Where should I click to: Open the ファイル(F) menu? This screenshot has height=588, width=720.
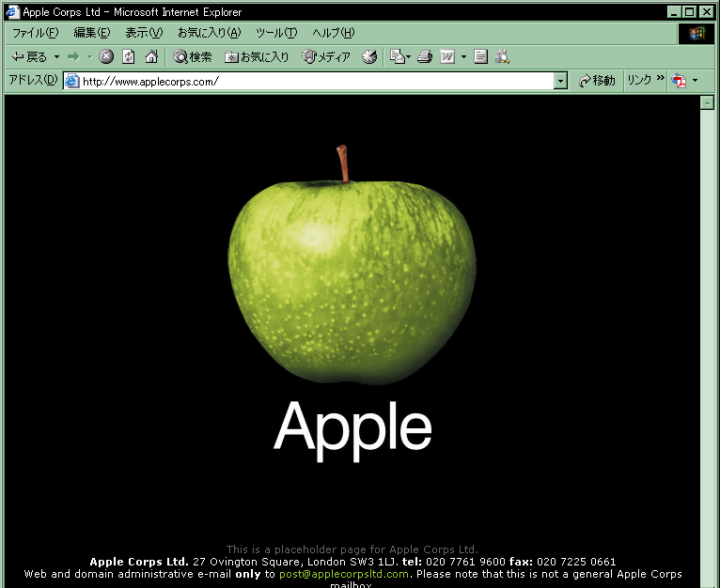(x=36, y=33)
